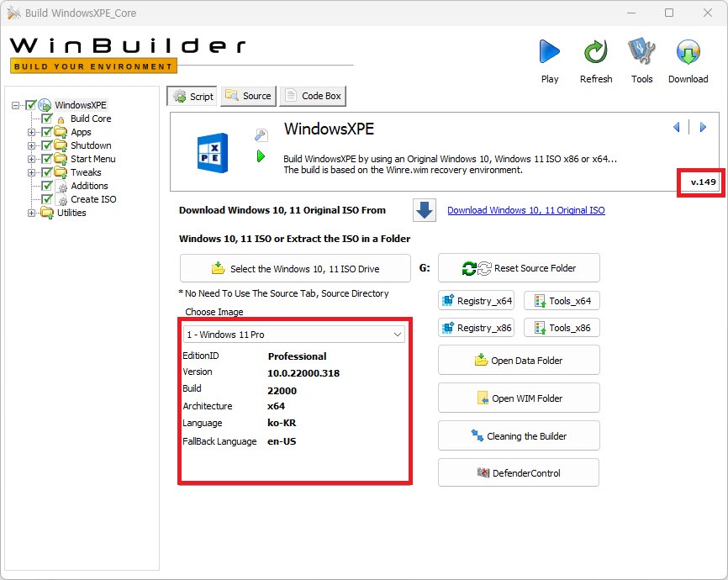
Task: Click the green Refresh icon
Action: click(596, 51)
